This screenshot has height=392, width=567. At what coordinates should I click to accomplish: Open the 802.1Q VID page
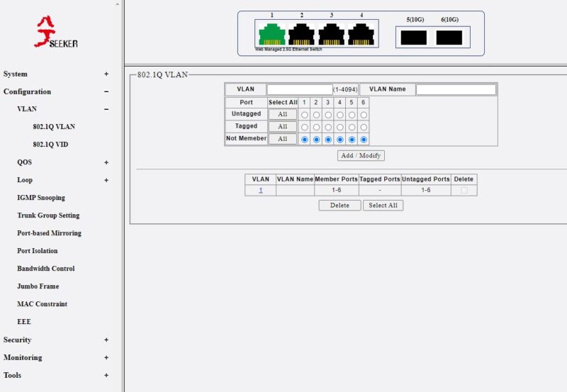pyautogui.click(x=50, y=145)
